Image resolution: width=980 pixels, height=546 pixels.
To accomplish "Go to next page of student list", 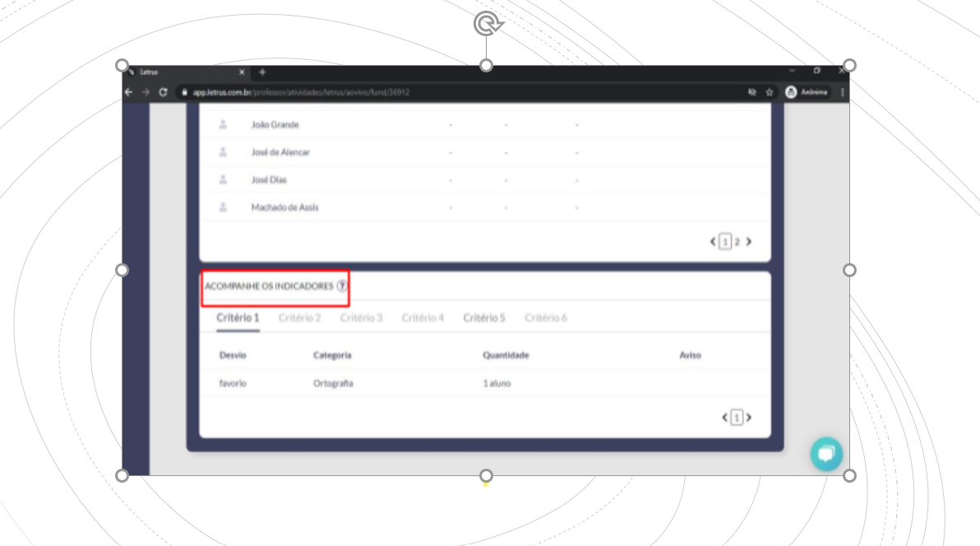I will click(x=749, y=242).
